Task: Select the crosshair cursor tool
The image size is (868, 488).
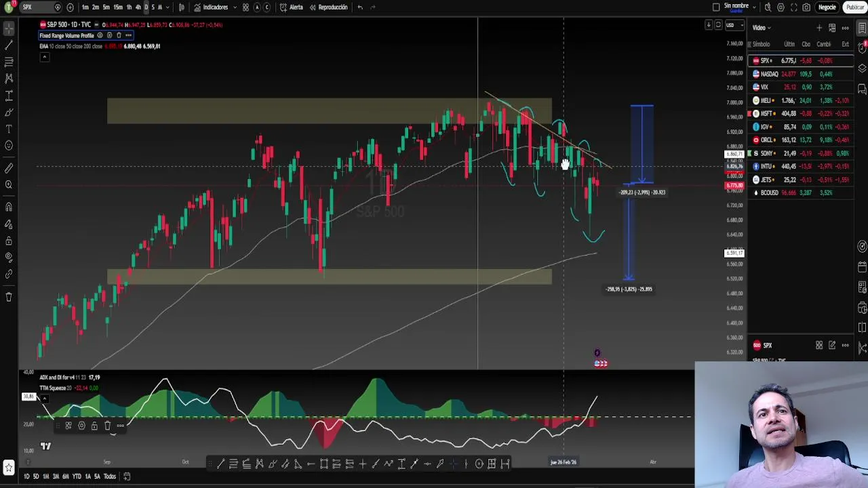Action: tap(9, 28)
